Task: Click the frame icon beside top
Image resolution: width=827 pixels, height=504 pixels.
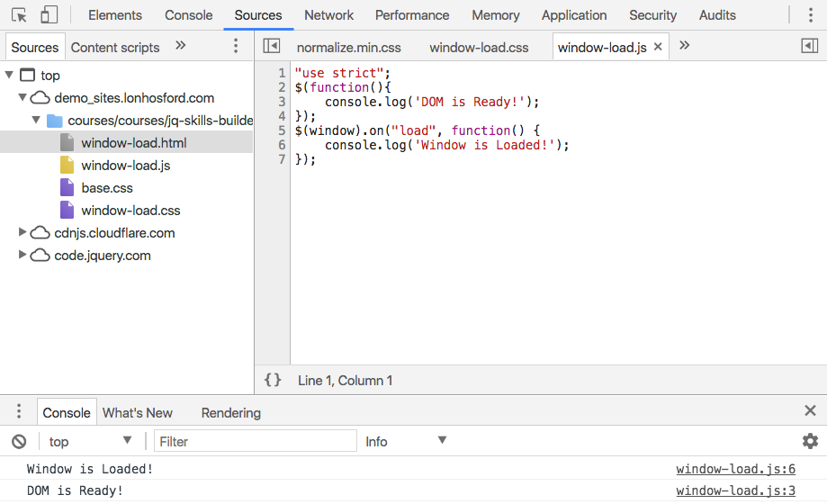Action: coord(27,75)
